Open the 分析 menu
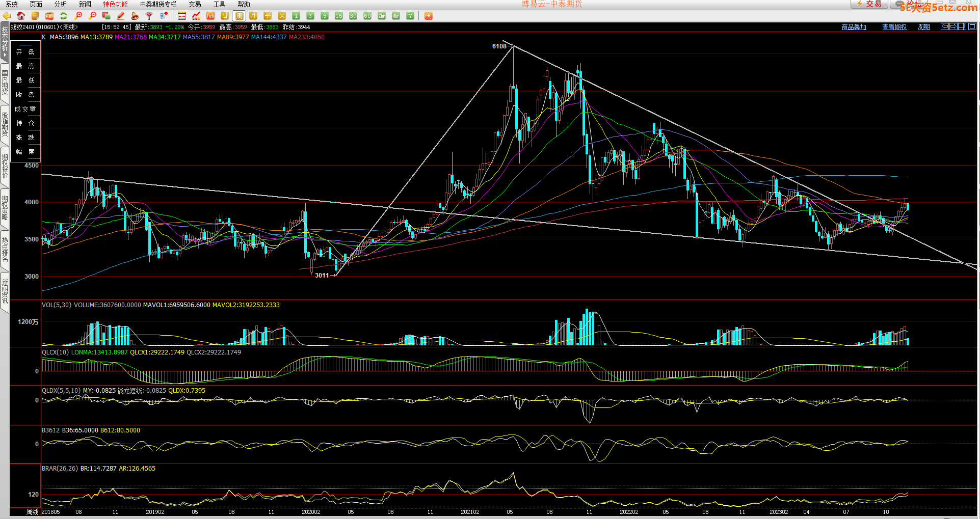The width and height of the screenshot is (980, 519). [x=60, y=4]
